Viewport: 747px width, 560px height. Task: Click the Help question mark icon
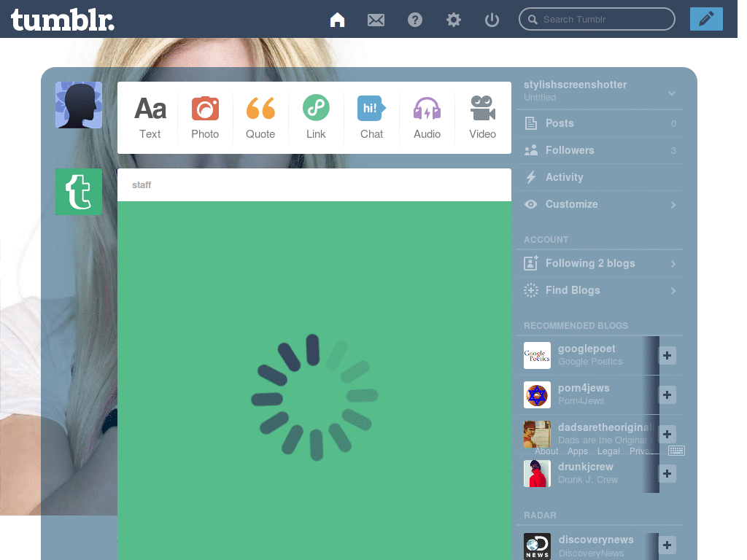414,20
